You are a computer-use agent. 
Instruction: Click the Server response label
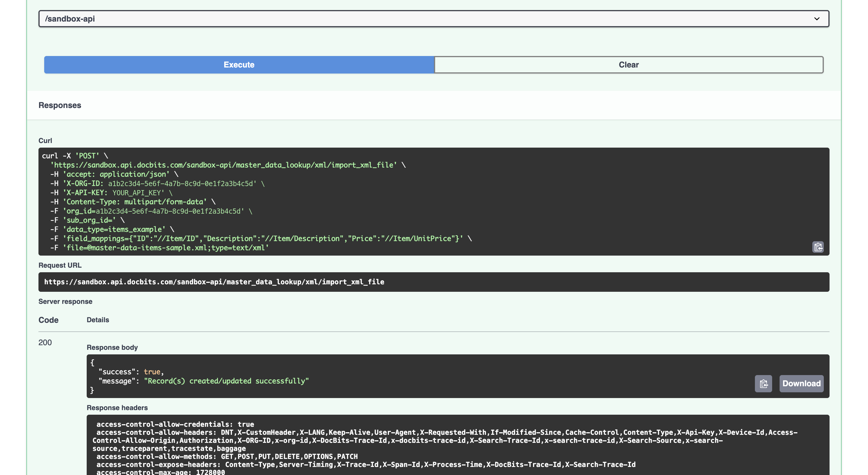tap(65, 301)
